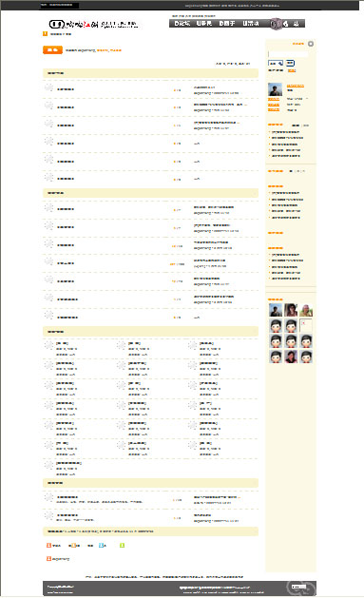
Task: Click the user profile photo in sidebar
Action: point(275,89)
